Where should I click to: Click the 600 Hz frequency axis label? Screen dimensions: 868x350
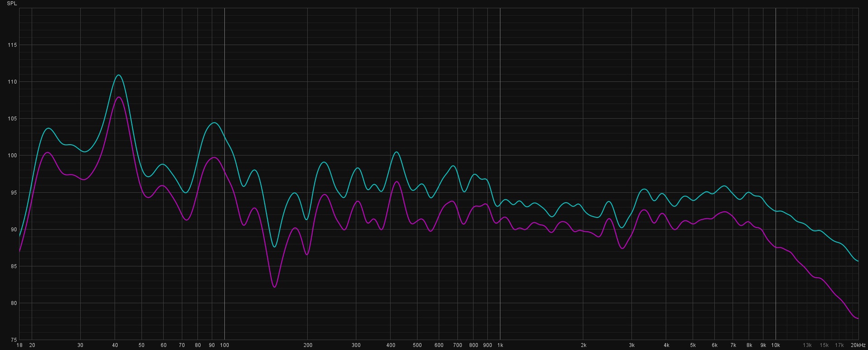point(439,345)
